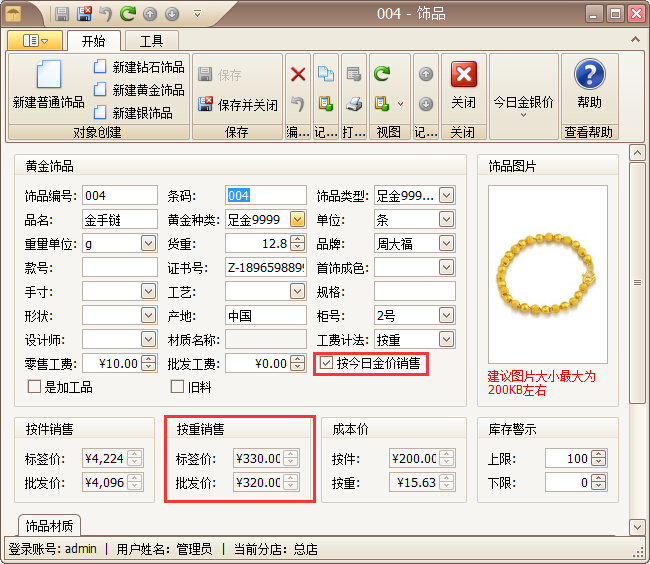650x564 pixels.
Task: Click the gold bracelet image thumbnail
Action: (548, 274)
